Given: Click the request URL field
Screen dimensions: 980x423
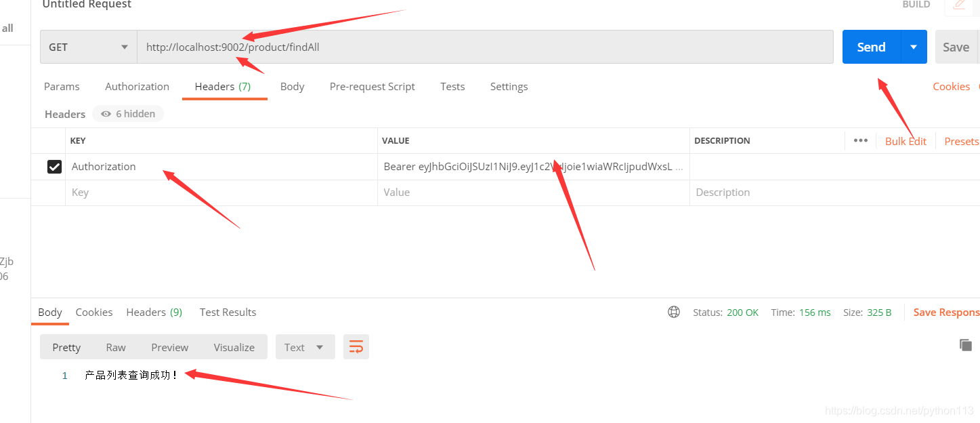Looking at the screenshot, I should pyautogui.click(x=485, y=47).
